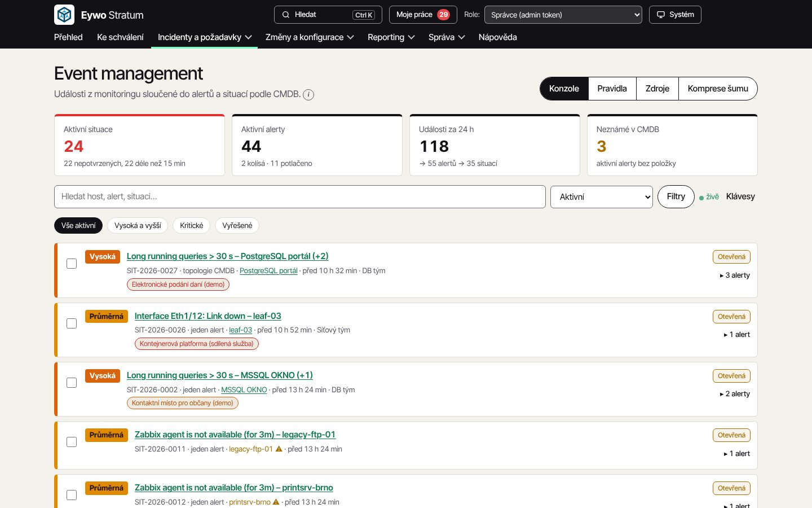Select the Vše aktivní filter chip
The height and width of the screenshot is (508, 812).
(x=78, y=226)
